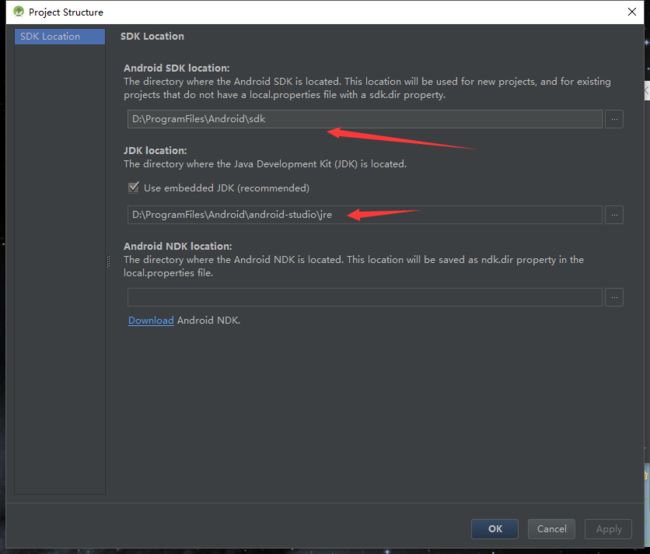Toggle Use embedded JDK checkbox
The height and width of the screenshot is (554, 650).
pos(133,187)
